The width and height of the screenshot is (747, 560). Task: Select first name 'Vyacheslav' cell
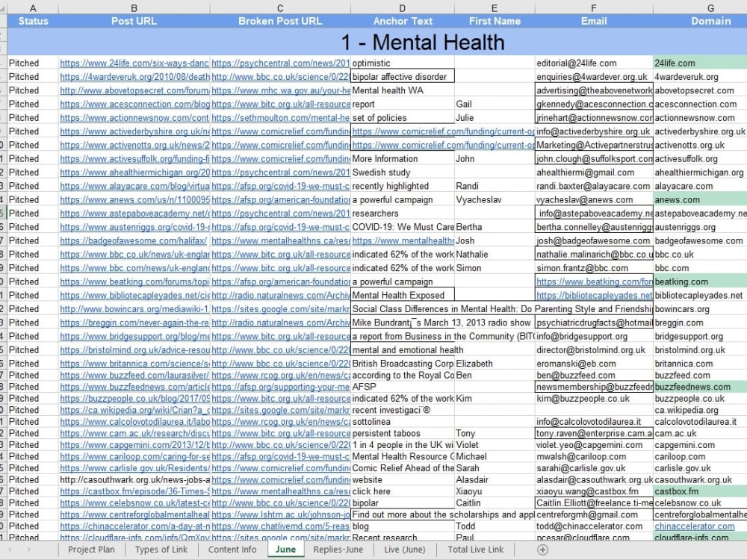pyautogui.click(x=495, y=200)
